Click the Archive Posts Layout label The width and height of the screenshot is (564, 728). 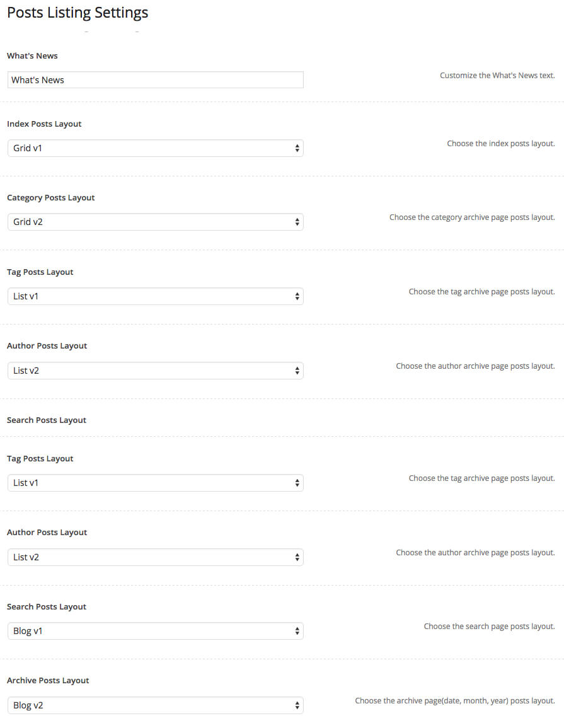click(x=48, y=681)
